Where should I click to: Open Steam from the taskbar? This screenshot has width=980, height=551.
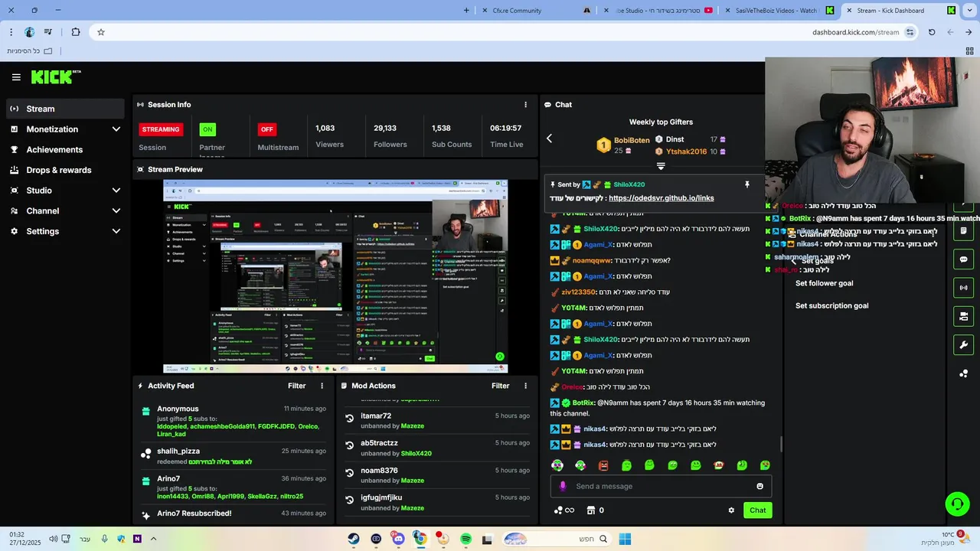[354, 539]
